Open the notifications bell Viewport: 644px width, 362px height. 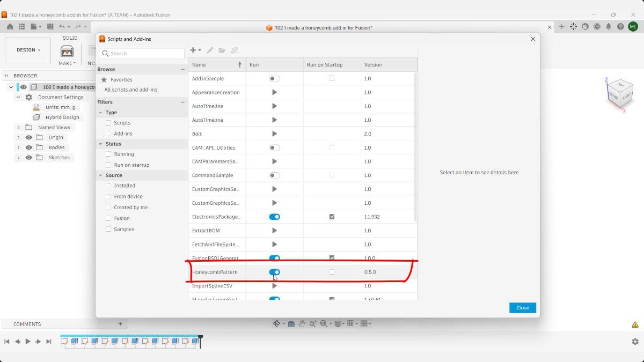[609, 26]
